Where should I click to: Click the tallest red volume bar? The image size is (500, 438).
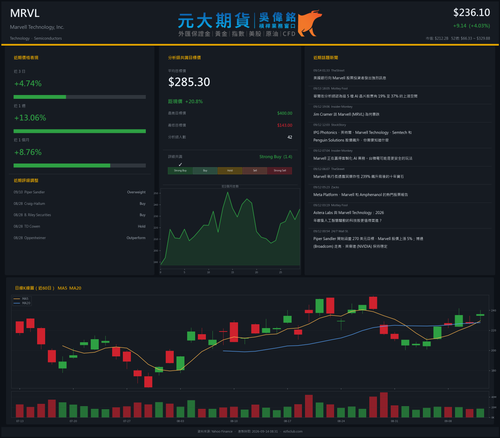[384, 405]
